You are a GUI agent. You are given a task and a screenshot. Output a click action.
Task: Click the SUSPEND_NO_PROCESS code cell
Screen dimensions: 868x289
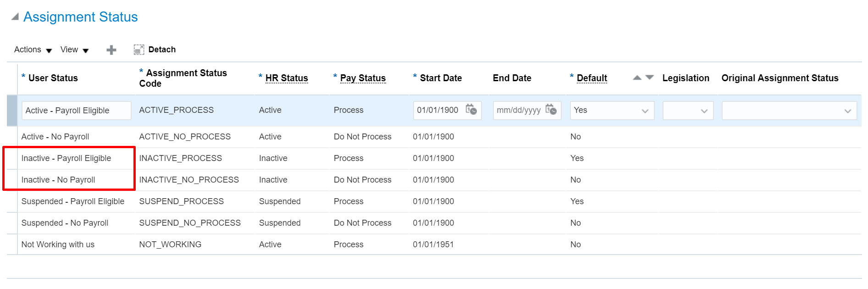pos(190,223)
